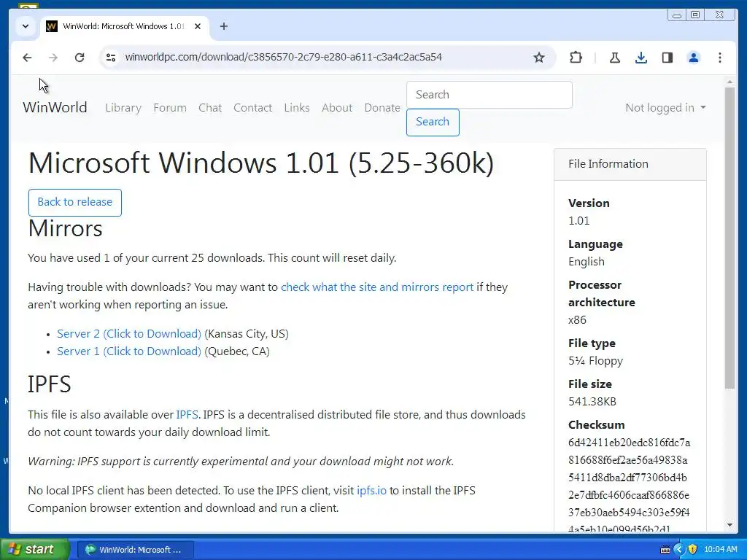Click the Checksum label

tap(596, 425)
